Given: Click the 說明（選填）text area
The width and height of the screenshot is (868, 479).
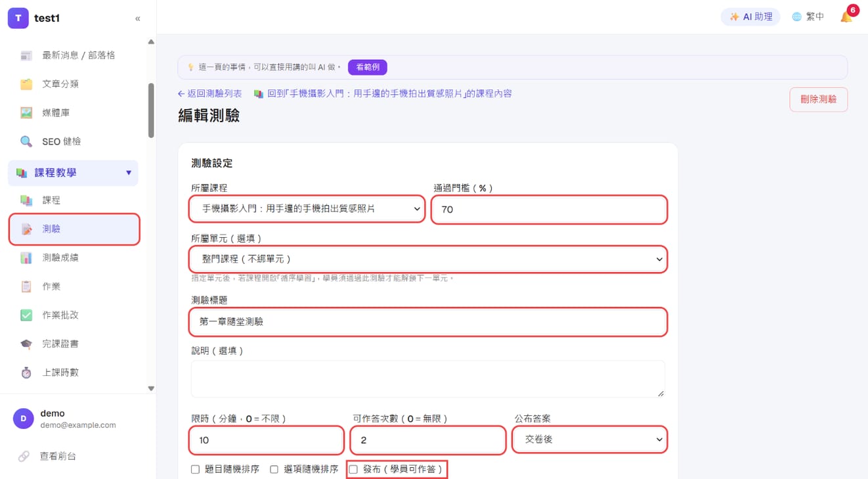Looking at the screenshot, I should (428, 378).
